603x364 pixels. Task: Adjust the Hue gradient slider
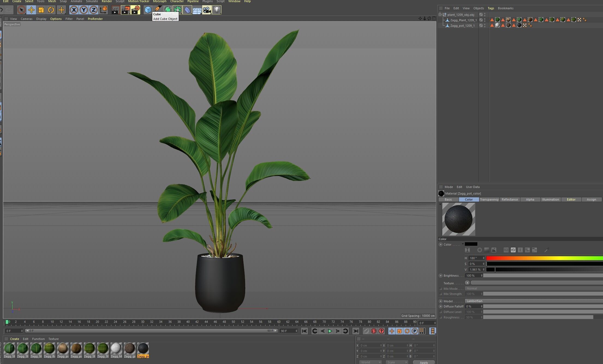[545, 258]
